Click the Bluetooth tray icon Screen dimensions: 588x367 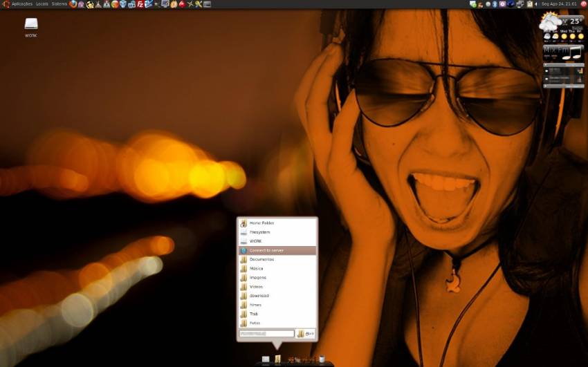click(495, 4)
